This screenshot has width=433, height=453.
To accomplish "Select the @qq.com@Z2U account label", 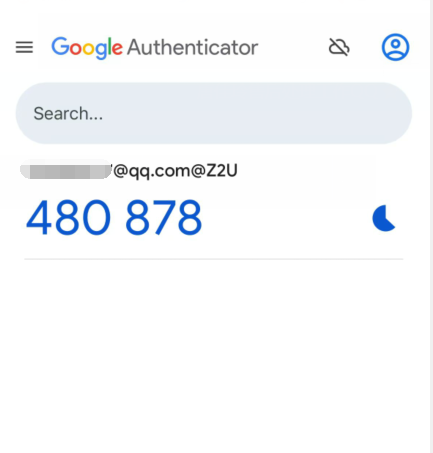I will (175, 171).
